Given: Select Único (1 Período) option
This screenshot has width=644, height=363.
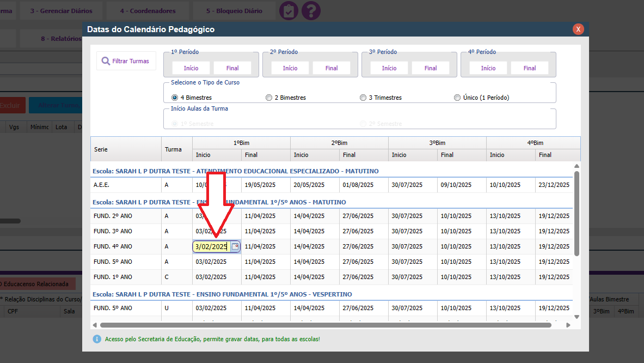Looking at the screenshot, I should click(x=457, y=98).
